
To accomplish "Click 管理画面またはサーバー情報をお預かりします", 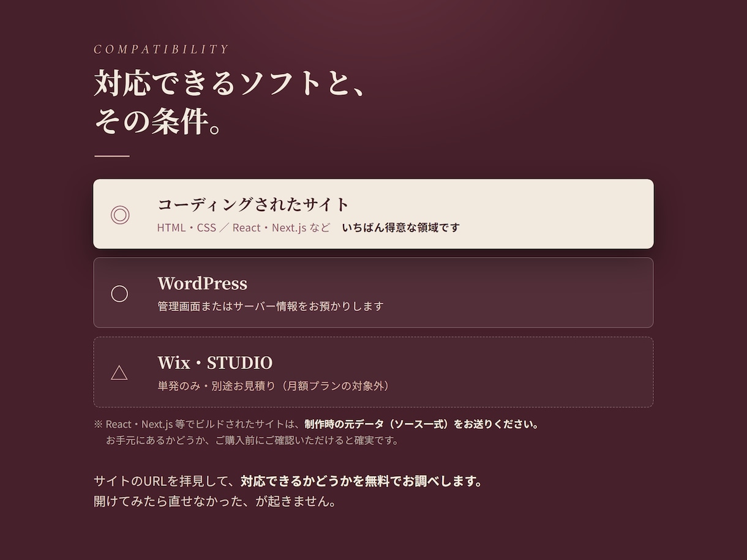I will [271, 306].
